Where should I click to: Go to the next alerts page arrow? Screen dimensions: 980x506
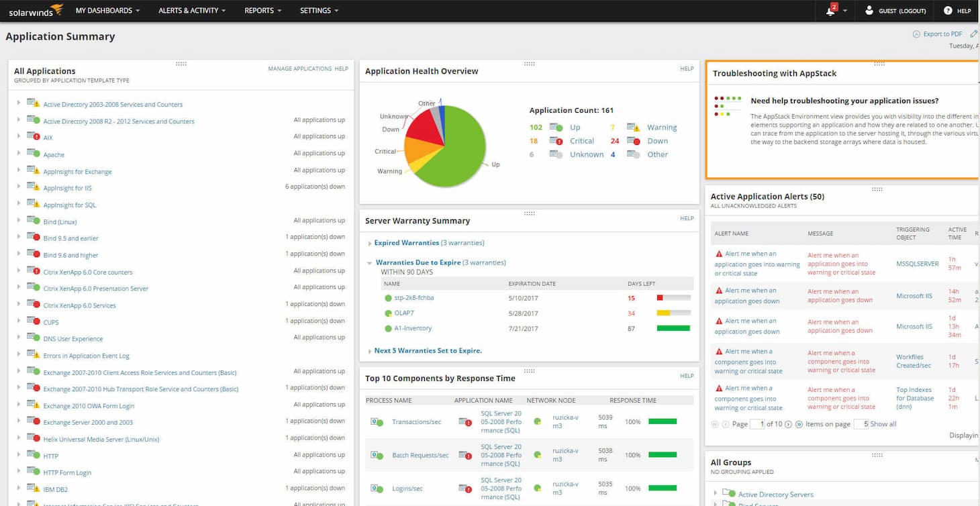pyautogui.click(x=789, y=424)
